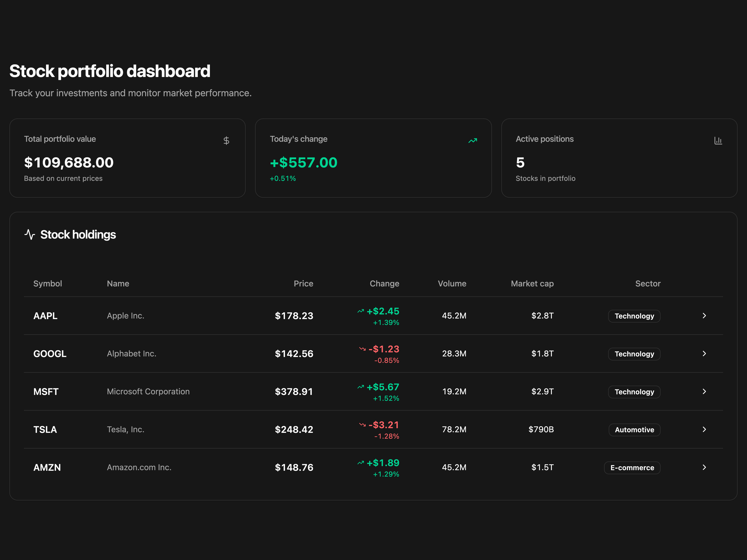Click the activity pulse icon beside Stock holdings
The height and width of the screenshot is (560, 747).
point(30,234)
